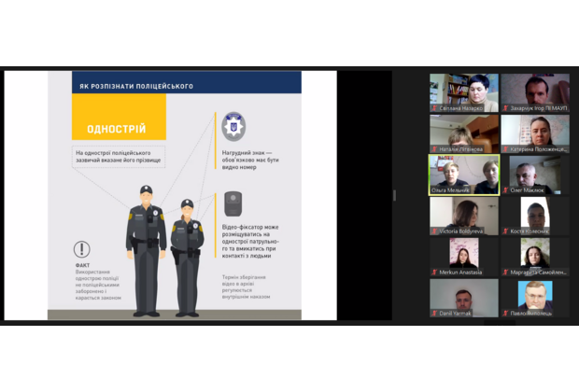
Task: Click the divider handle between slide and gallery
Action: [x=393, y=196]
